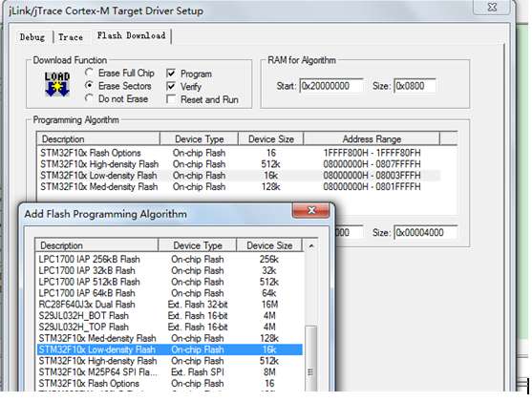Sort Programming Algorithm list by Description header
Image resolution: width=532 pixels, height=402 pixels.
(x=98, y=138)
